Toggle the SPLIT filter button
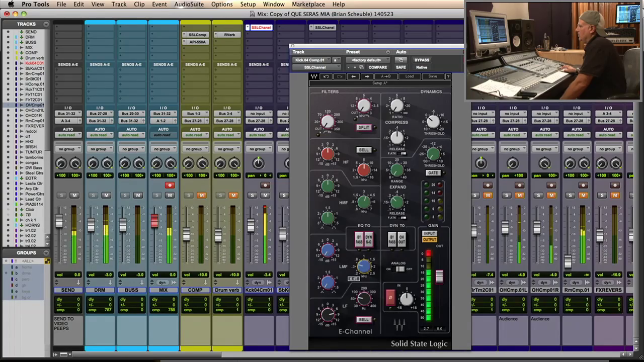This screenshot has height=362, width=644. (x=364, y=127)
